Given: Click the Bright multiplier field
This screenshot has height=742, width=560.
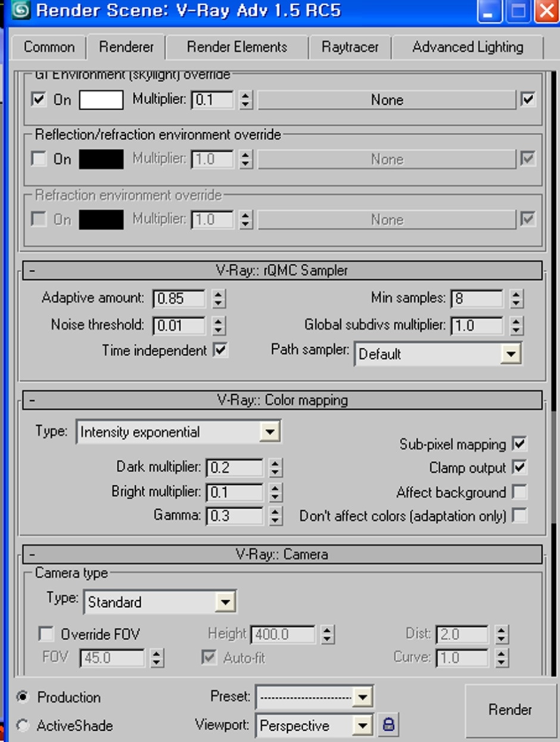Looking at the screenshot, I should coord(235,492).
